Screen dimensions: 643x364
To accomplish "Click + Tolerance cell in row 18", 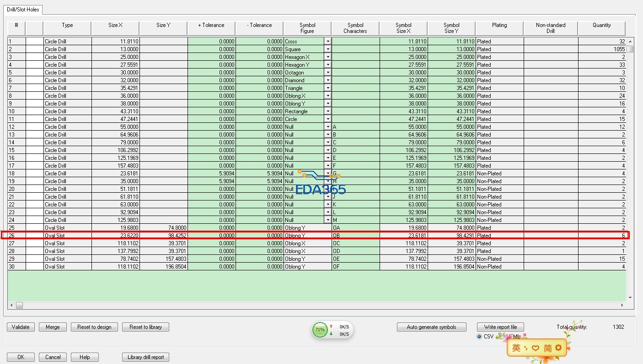I will click(211, 174).
